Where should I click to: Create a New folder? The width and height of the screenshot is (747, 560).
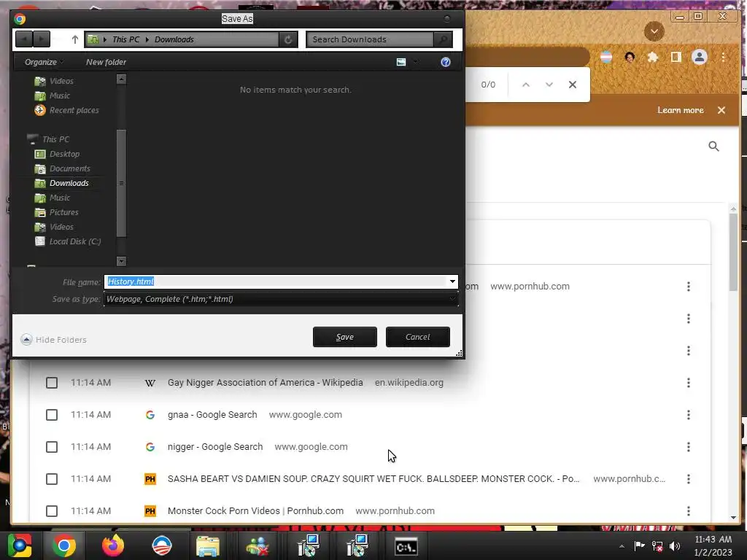(106, 62)
